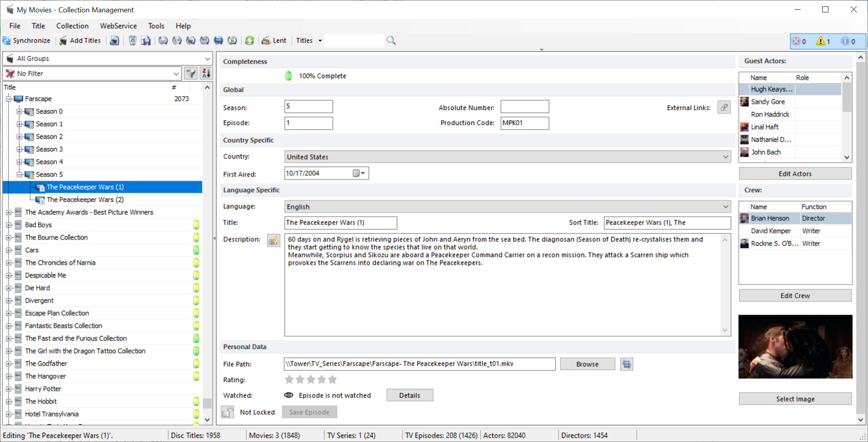Viewport: 868px width, 442px height.
Task: Click the Absolute Number input field
Action: [x=524, y=106]
